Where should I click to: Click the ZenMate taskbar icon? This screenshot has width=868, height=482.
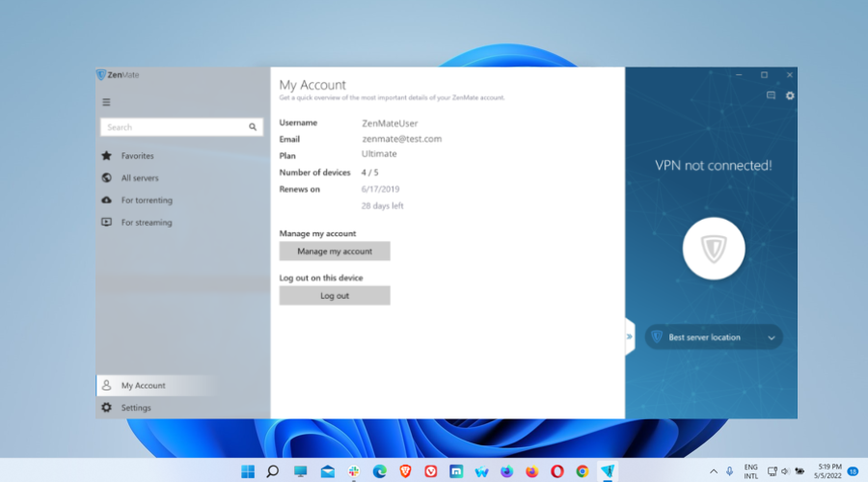pos(608,471)
